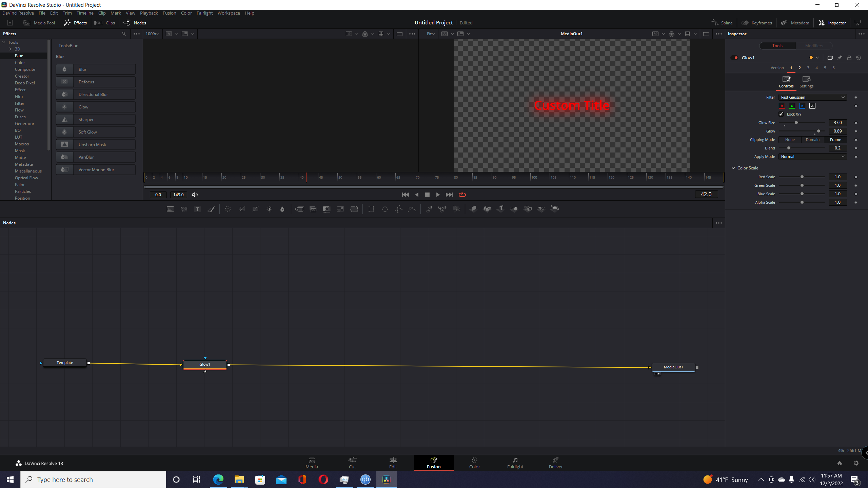
Task: Toggle the Blue channel button
Action: tap(802, 106)
